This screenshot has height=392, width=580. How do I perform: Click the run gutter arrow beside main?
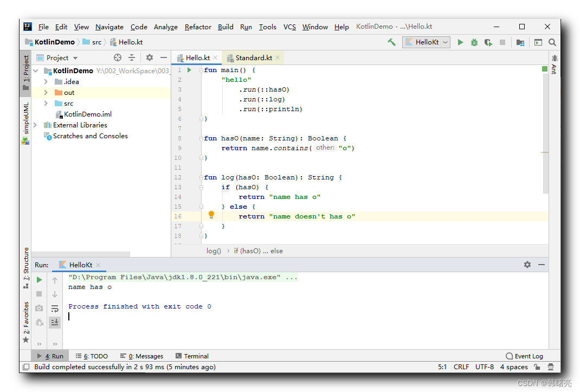189,70
